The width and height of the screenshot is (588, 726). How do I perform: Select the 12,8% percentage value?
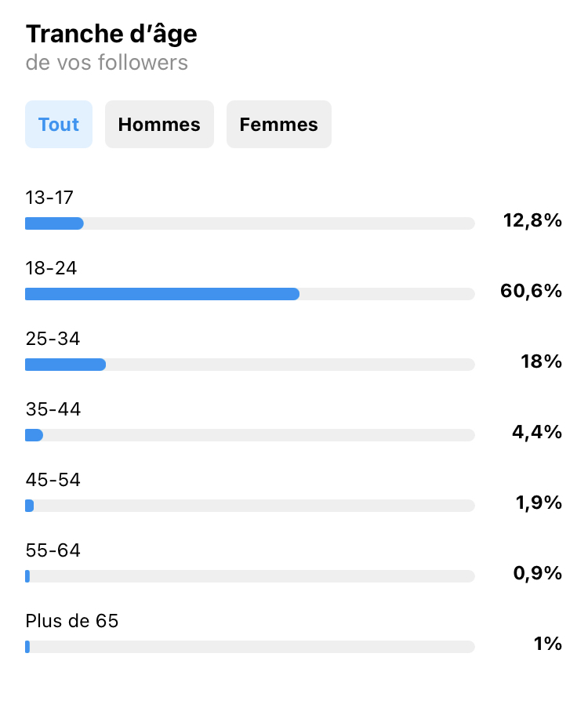click(532, 220)
